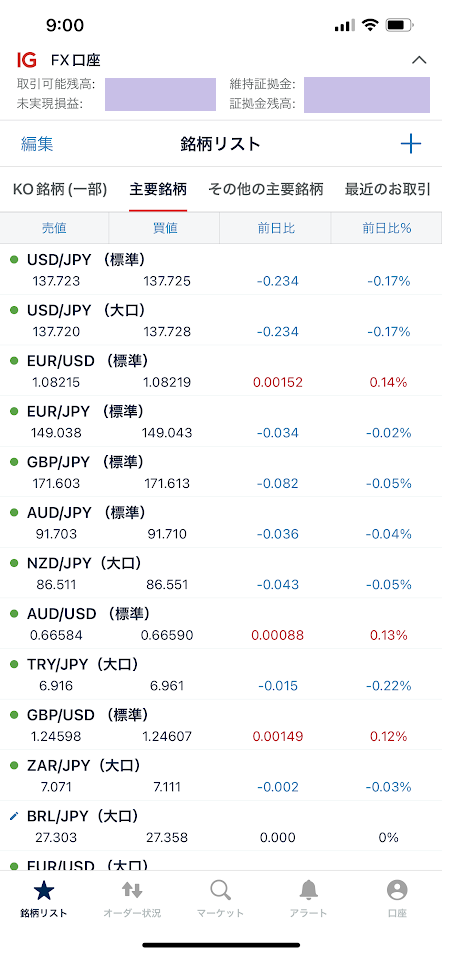Sort by 前日比% column header
Viewport: 474px width, 956px height.
pos(387,228)
